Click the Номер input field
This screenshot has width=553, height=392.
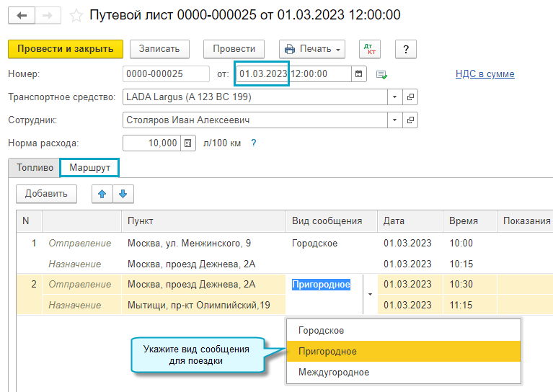point(166,73)
